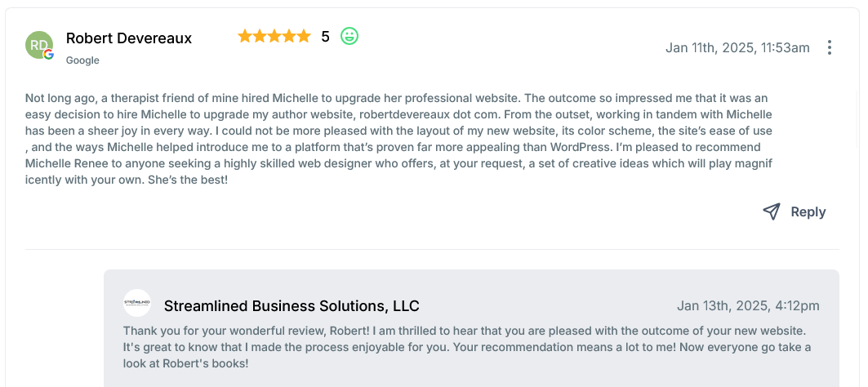Click the green smiley sentiment icon
Screen dimensions: 868x387
click(x=349, y=36)
